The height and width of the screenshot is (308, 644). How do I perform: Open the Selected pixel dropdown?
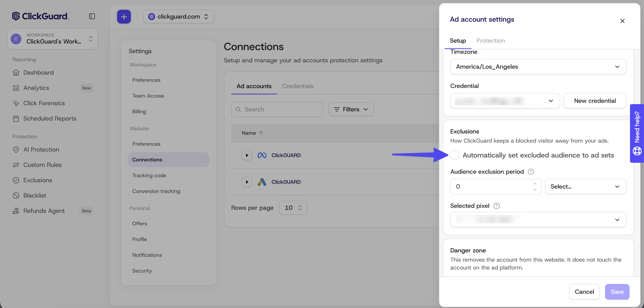[538, 220]
